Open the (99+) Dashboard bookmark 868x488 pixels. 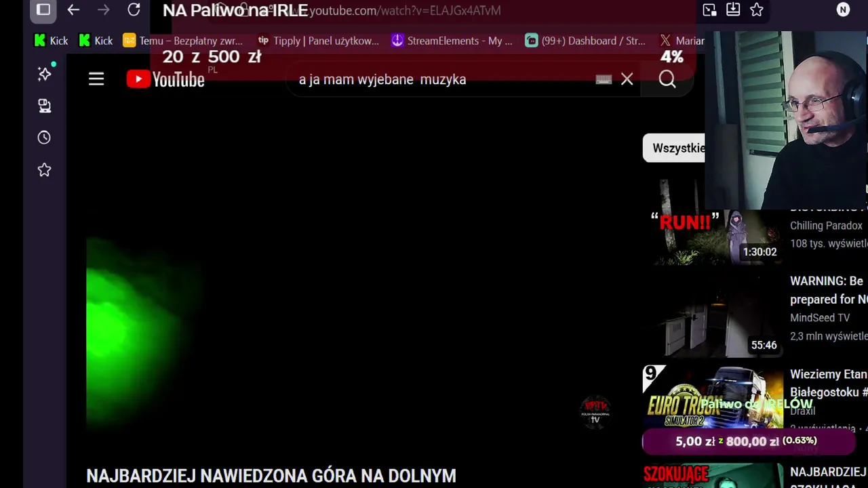585,41
